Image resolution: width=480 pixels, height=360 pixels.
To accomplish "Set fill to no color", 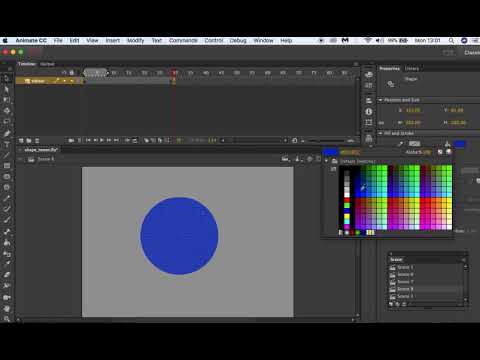I will tap(440, 152).
